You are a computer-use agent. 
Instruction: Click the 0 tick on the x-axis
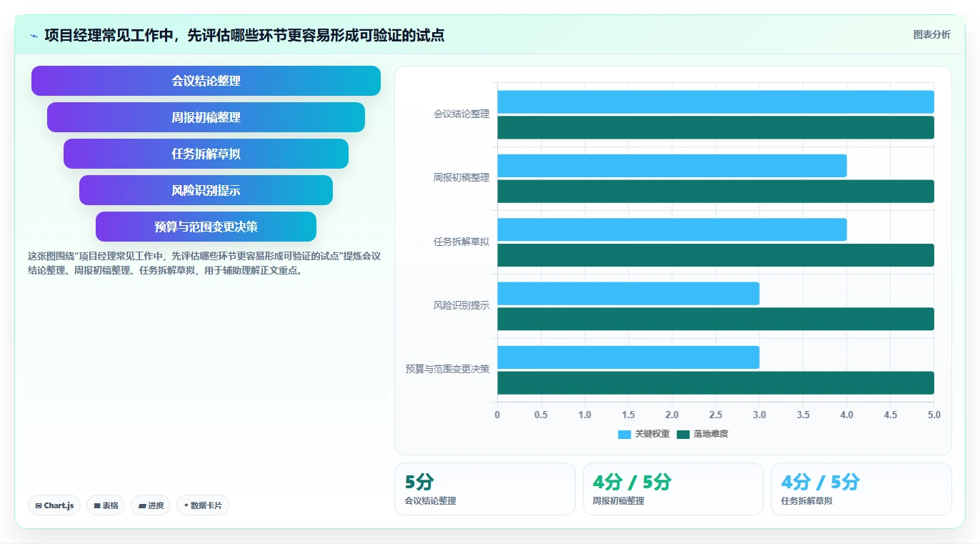[x=498, y=415]
